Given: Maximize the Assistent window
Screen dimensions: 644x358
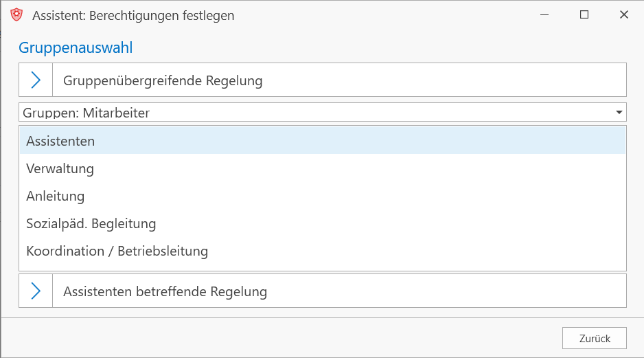Looking at the screenshot, I should pyautogui.click(x=584, y=15).
